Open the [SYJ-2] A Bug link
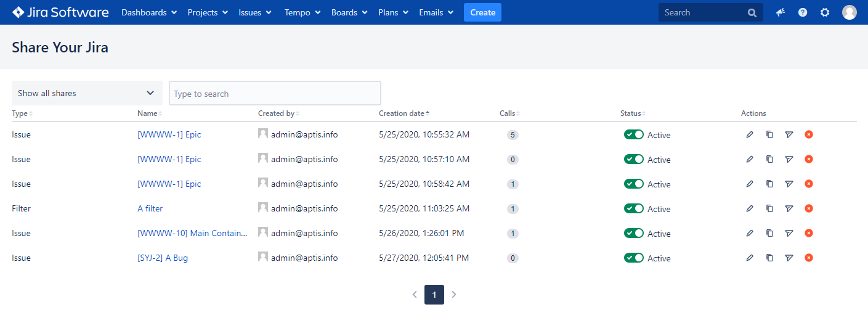Viewport: 868px width, 315px height. 163,258
